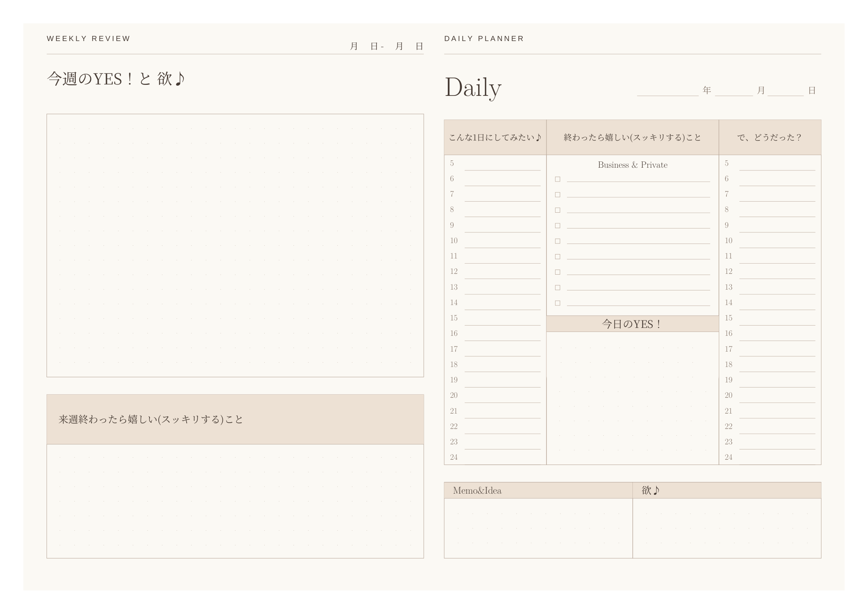Check the first Business & Private checkbox

557,179
